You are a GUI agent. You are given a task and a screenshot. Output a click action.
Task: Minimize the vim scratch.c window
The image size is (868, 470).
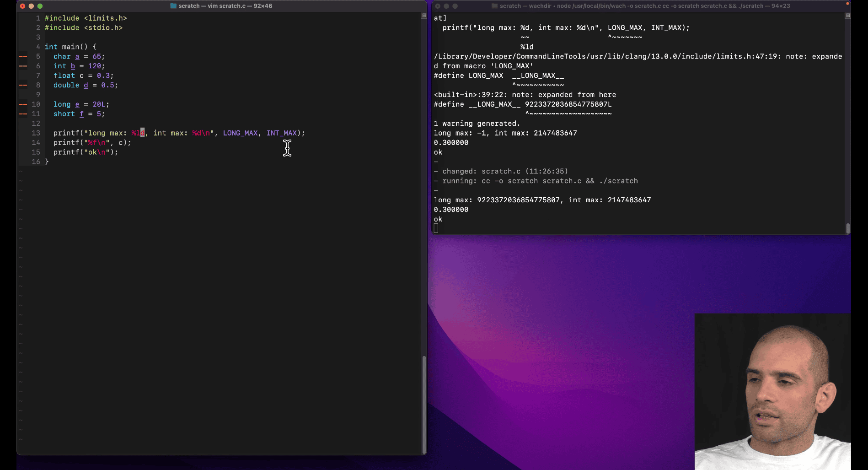coord(31,6)
